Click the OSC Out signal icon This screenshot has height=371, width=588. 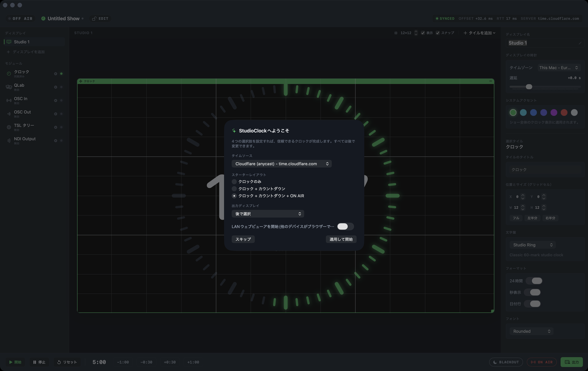(x=9, y=114)
